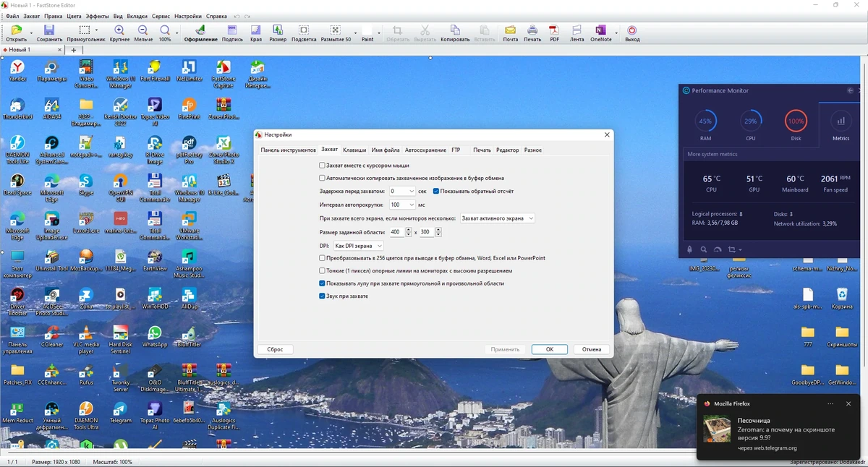This screenshot has width=868, height=467.
Task: Select the Rectangle (Прямоугольник) selection tool
Action: click(85, 33)
